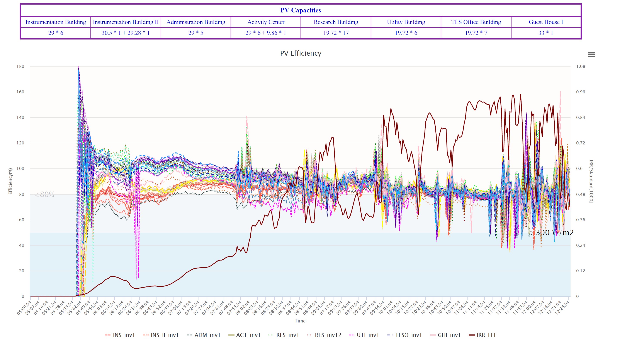
Task: Toggle TLSO_inv1 legend item
Action: pyautogui.click(x=408, y=335)
